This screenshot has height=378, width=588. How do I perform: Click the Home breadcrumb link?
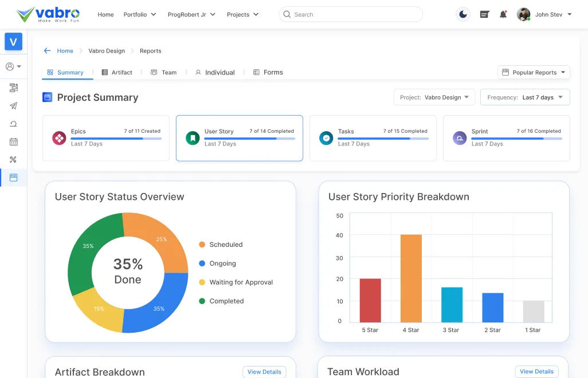pos(65,51)
